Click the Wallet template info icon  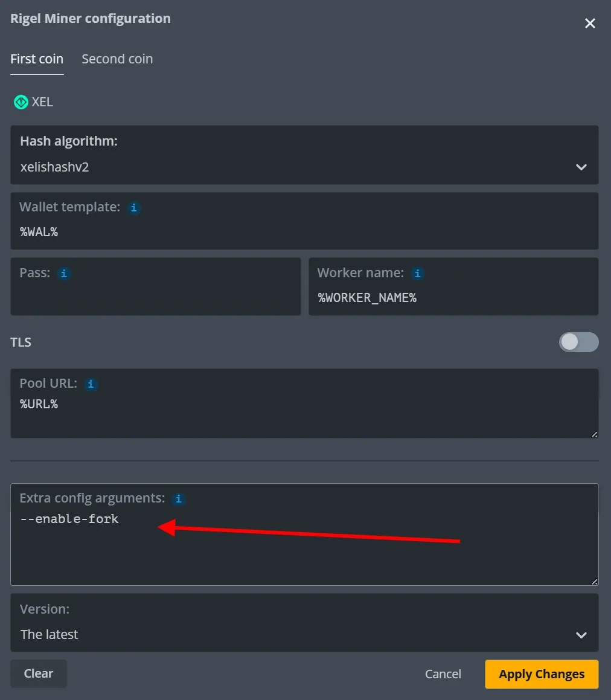(134, 208)
